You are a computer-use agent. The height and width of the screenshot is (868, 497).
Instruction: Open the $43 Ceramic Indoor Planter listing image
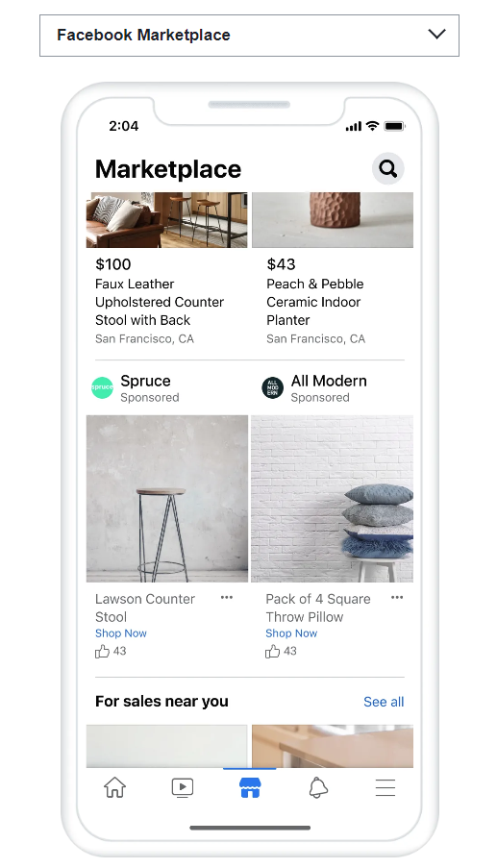333,220
